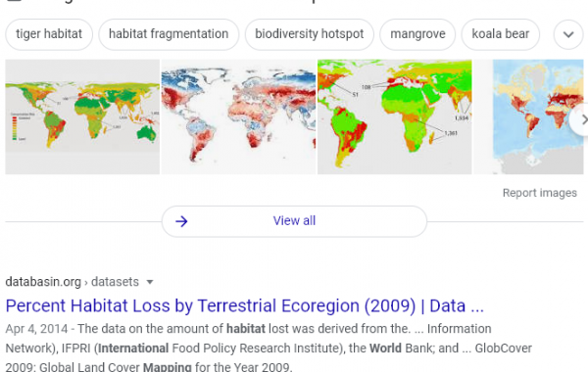Click the result snippet about habitat lost data

pyautogui.click(x=269, y=348)
